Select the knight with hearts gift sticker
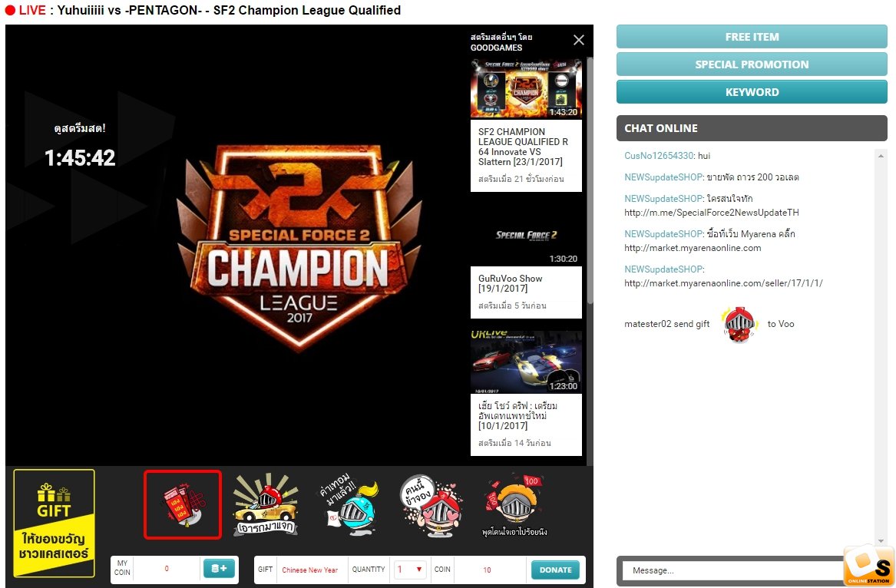 pyautogui.click(x=432, y=506)
